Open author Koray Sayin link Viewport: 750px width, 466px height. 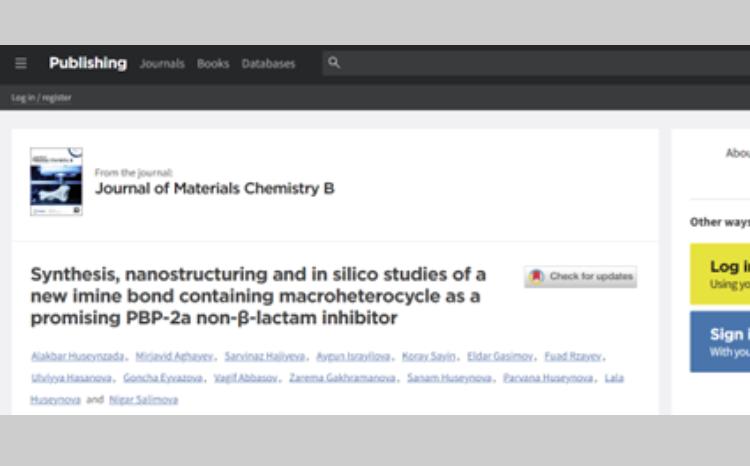click(429, 356)
